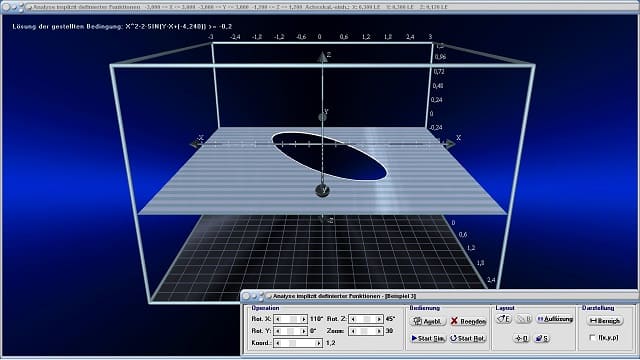Start rotation with Start Rot.
The height and width of the screenshot is (360, 640).
click(468, 338)
